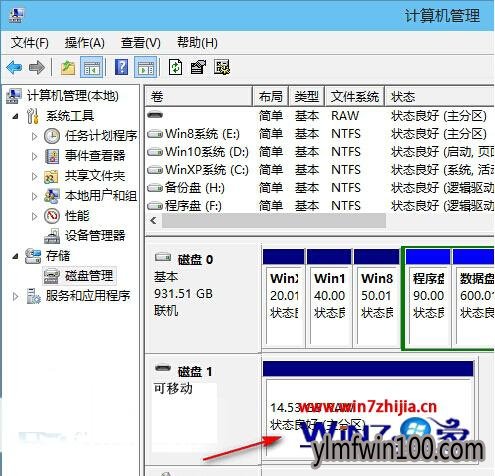Select the 磁盘 0 disk label
Screen dimensions: 495x476
point(195,260)
